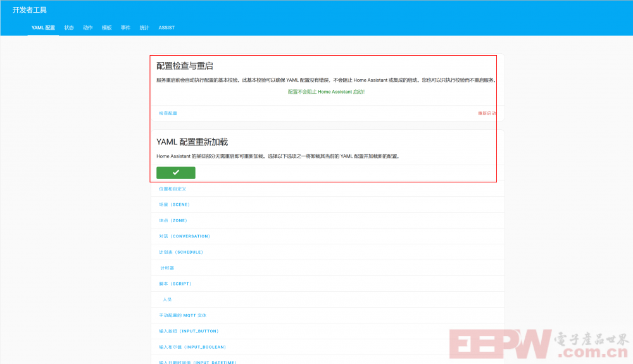Reload 输入布尔值 (INPUT_BOOLEAN) configuration
633x364 pixels.
(192, 347)
